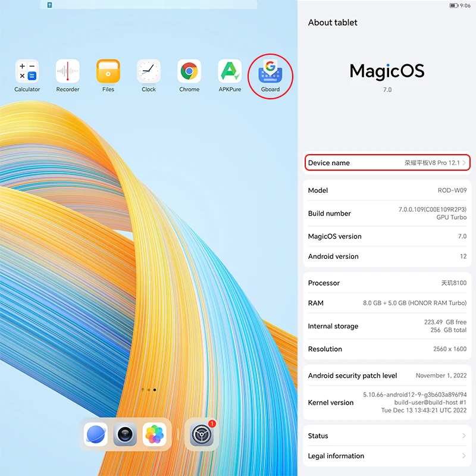Tap the Kernel version row
The height and width of the screenshot is (476, 476).
[387, 403]
